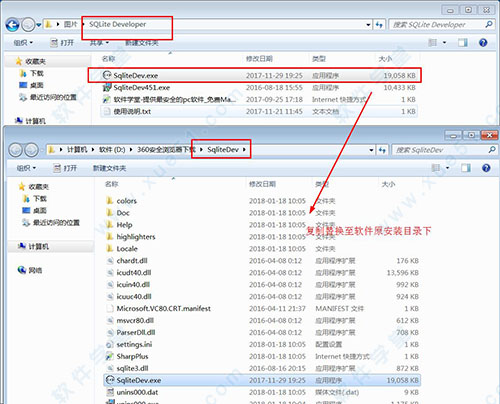Open recent locations dropdown beside navigation arrows

[39, 25]
